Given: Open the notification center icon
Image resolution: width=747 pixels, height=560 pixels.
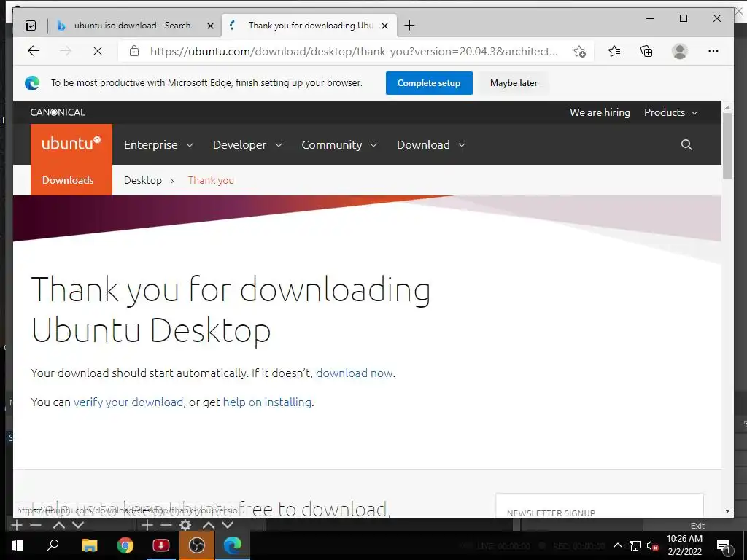Looking at the screenshot, I should [x=724, y=546].
